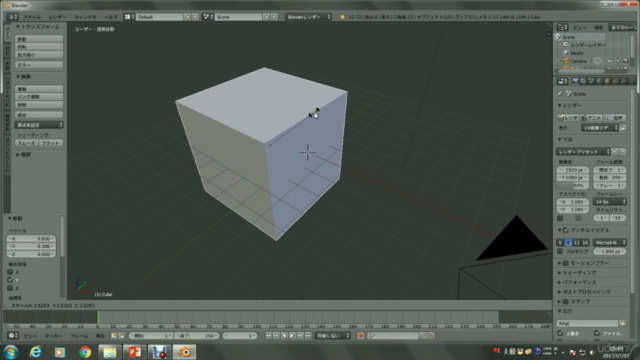Click the アニメ render animation button
Screen dimensions: 640x360
tap(591, 118)
